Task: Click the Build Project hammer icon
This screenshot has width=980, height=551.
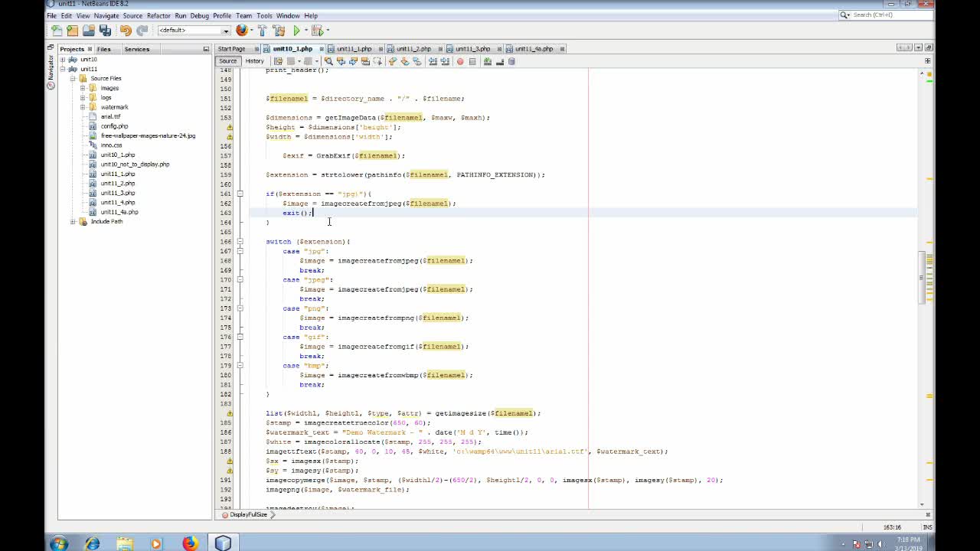Action: tap(262, 31)
